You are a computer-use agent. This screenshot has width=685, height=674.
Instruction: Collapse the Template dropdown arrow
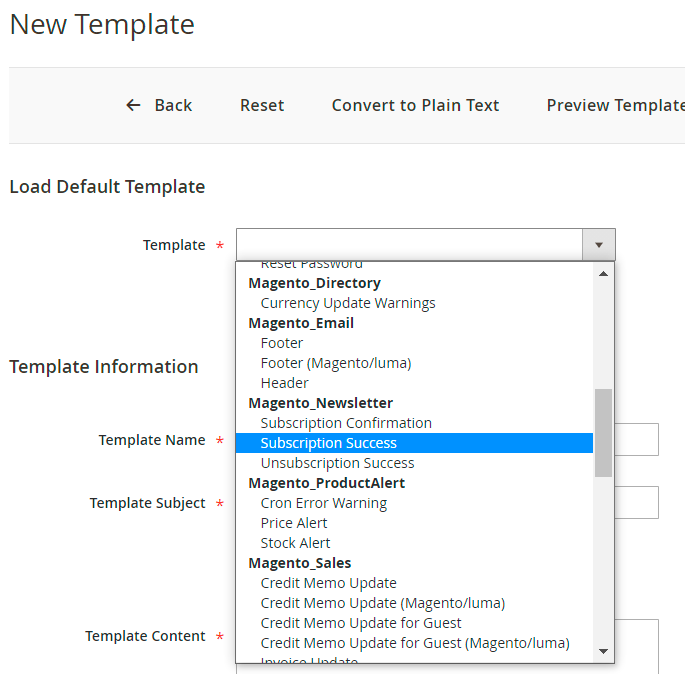point(598,245)
